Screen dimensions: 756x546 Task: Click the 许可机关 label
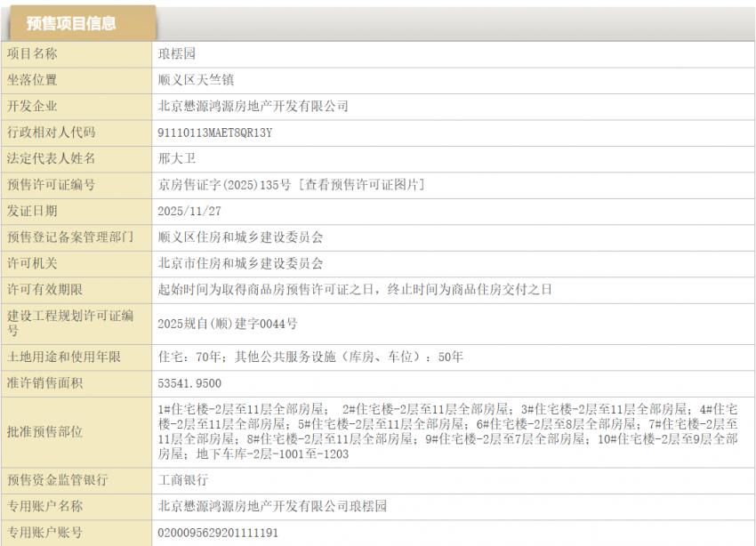point(32,263)
